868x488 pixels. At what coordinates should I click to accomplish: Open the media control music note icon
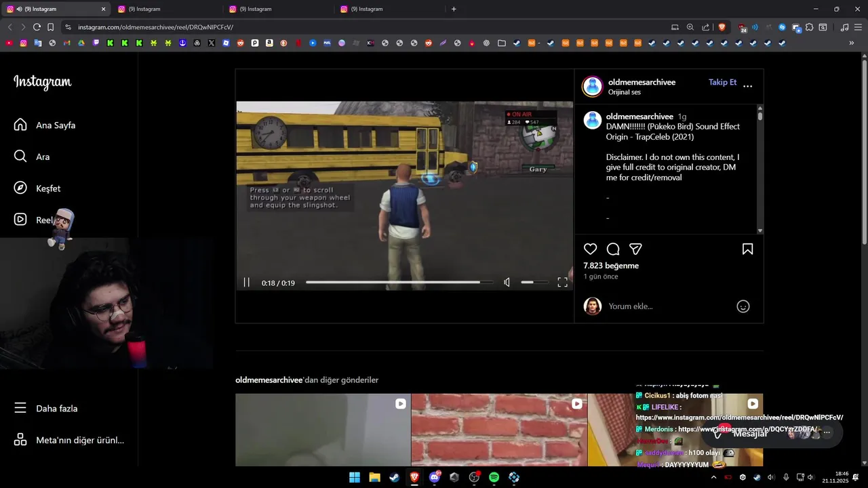844,27
